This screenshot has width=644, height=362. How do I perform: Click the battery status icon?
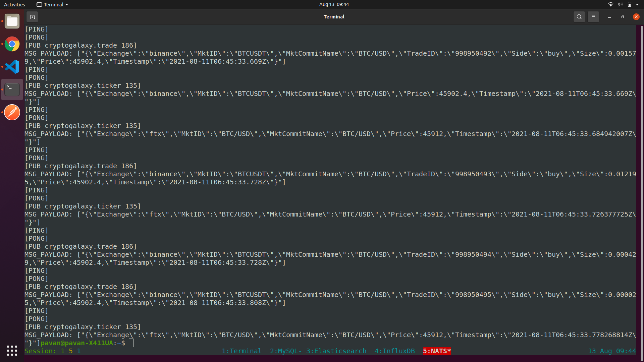[629, 4]
